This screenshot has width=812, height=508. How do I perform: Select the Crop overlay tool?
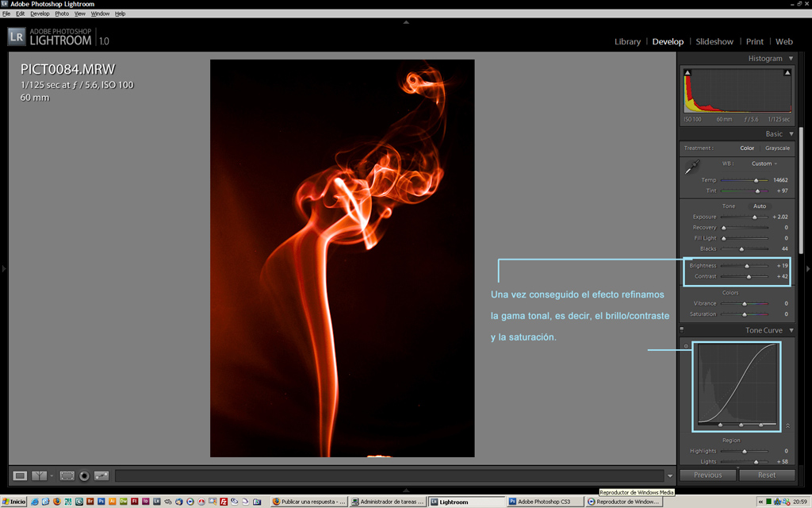pyautogui.click(x=67, y=475)
